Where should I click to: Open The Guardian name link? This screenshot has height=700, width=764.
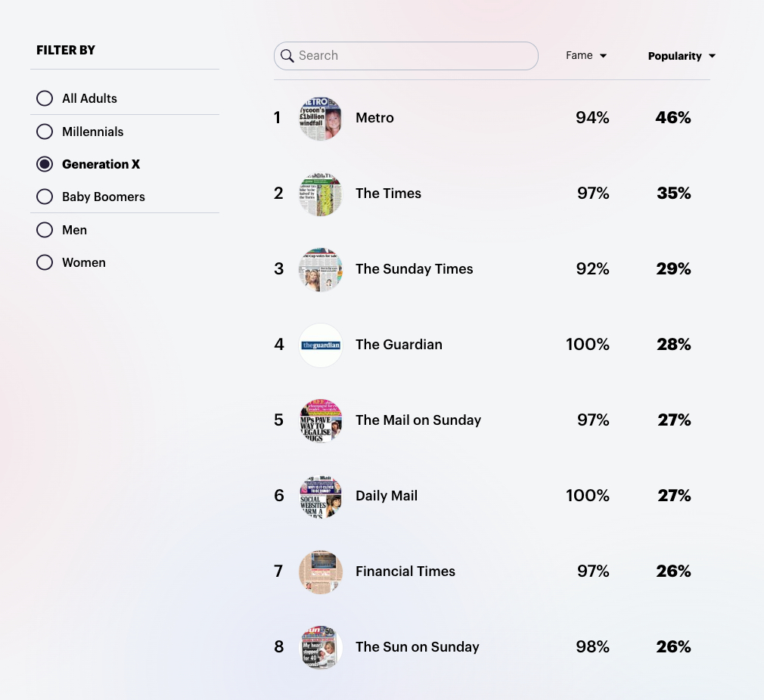click(x=399, y=345)
